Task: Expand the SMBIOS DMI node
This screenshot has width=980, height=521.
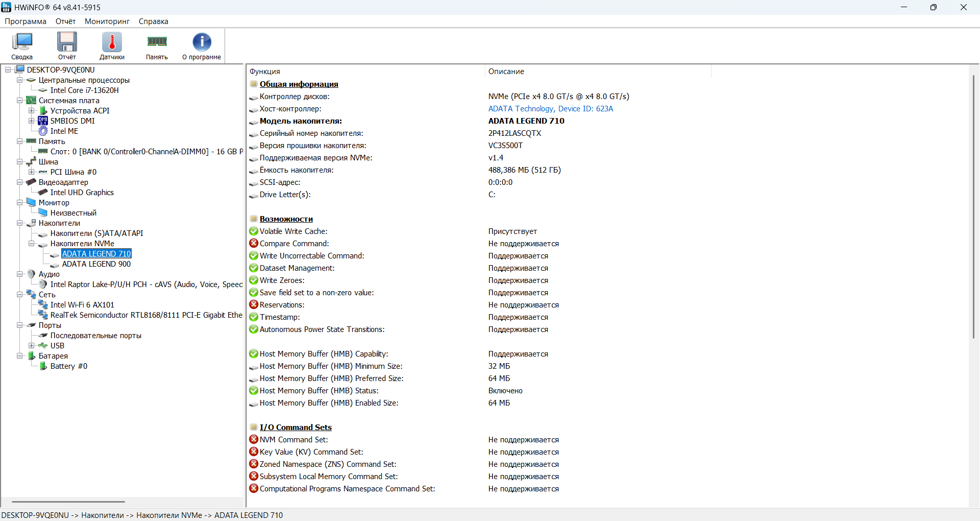Action: coord(31,121)
